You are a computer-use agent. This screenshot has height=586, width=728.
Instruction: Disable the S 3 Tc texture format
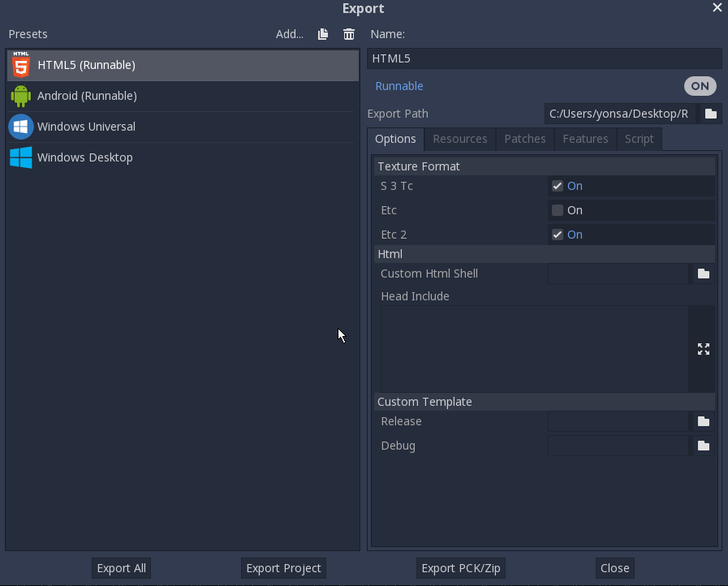[558, 186]
